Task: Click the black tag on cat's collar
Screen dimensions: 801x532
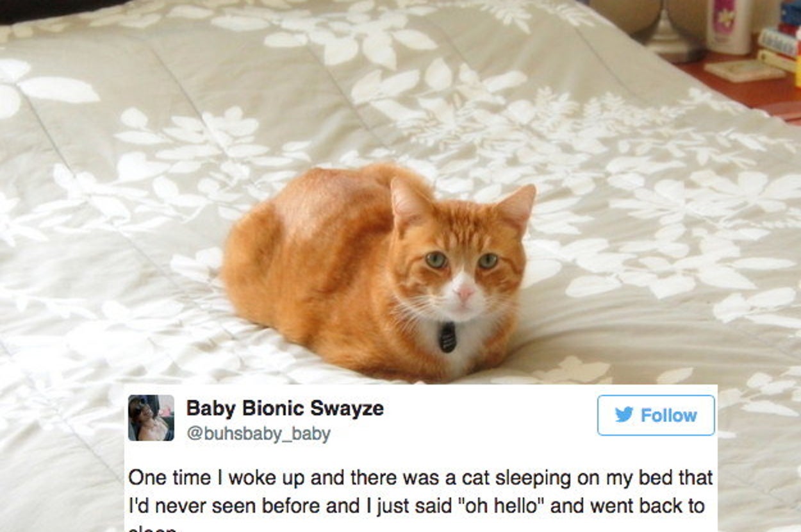Action: click(x=447, y=337)
